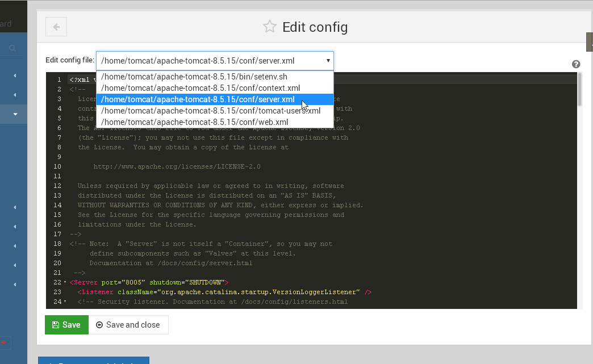Screen dimensions: 593x364
Task: Click the VersionLoggerListener Listener line
Action: pyautogui.click(x=224, y=292)
